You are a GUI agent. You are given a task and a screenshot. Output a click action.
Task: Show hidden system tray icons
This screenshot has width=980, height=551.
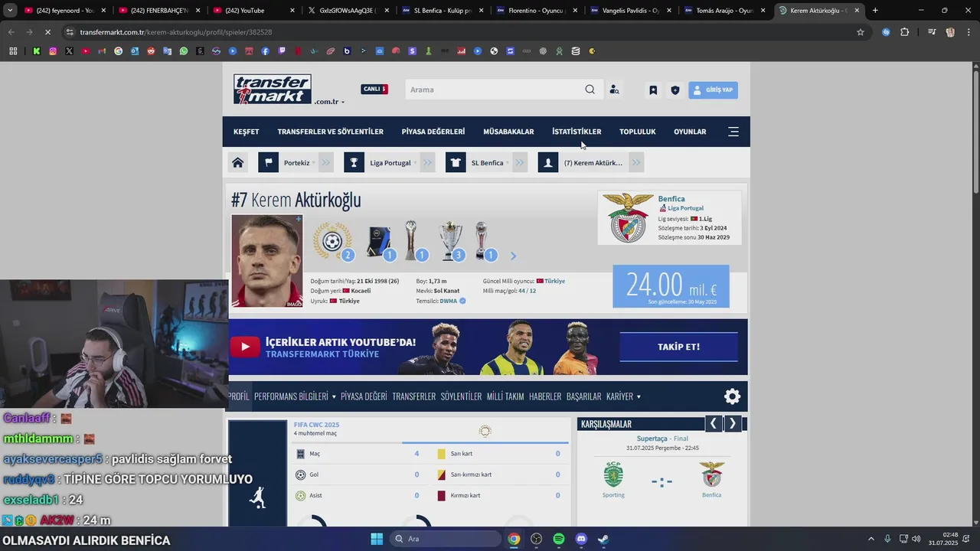pos(871,539)
